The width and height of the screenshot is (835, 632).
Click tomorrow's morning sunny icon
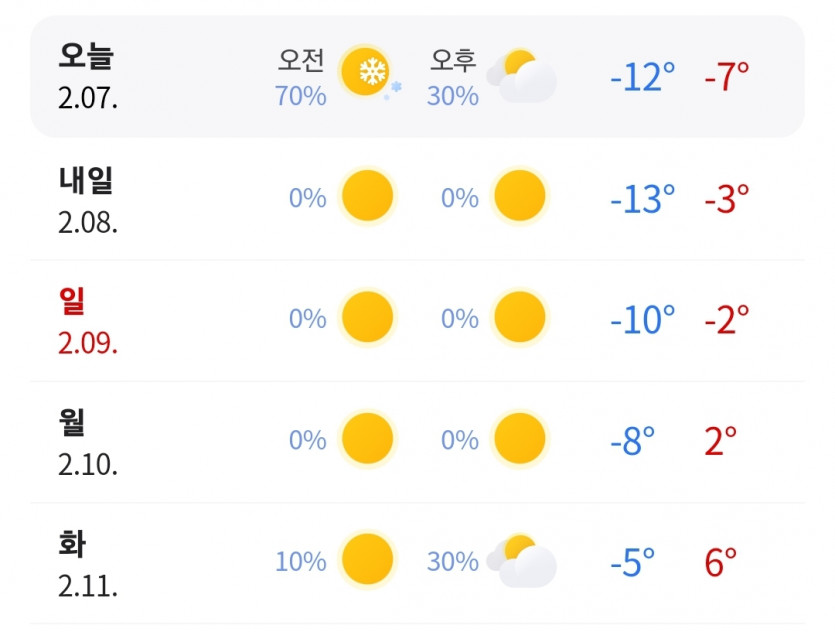[367, 195]
